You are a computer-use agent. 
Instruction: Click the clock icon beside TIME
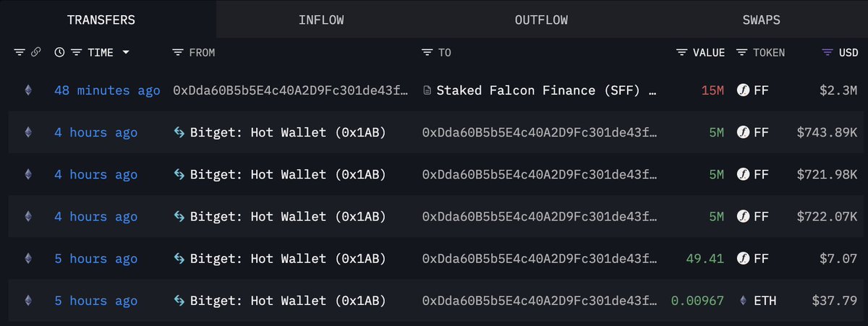[60, 53]
